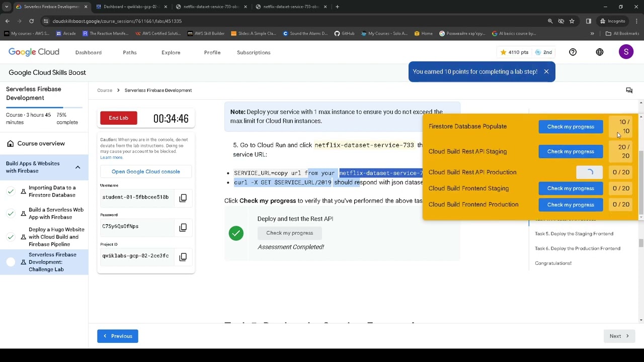The width and height of the screenshot is (644, 362).
Task: Click the green completed checkmark icon
Action: pos(236,233)
